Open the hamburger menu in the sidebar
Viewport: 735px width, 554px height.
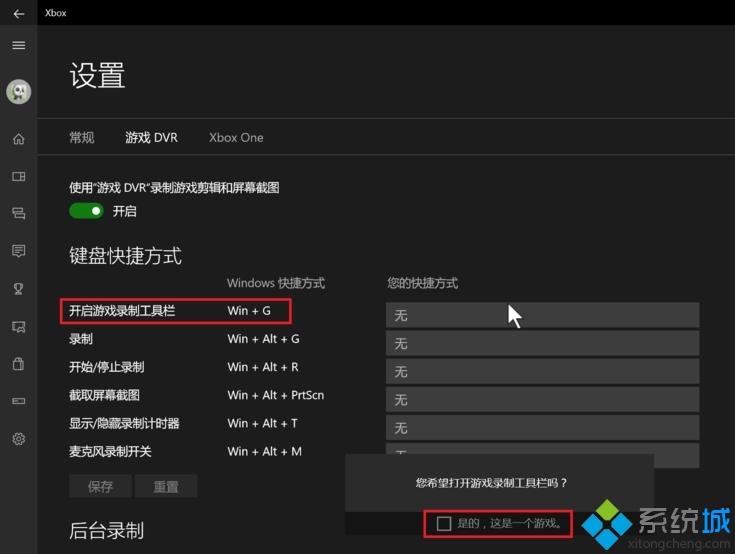click(19, 45)
